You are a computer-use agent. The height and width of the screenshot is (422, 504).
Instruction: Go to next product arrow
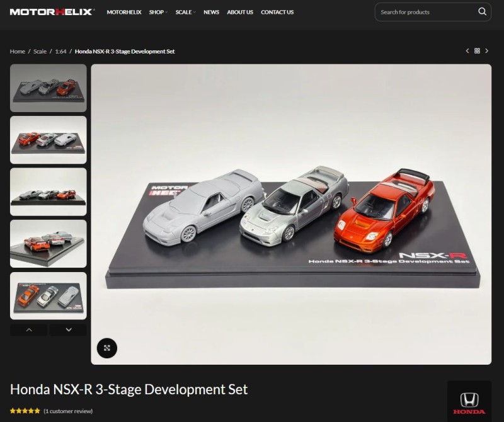487,51
